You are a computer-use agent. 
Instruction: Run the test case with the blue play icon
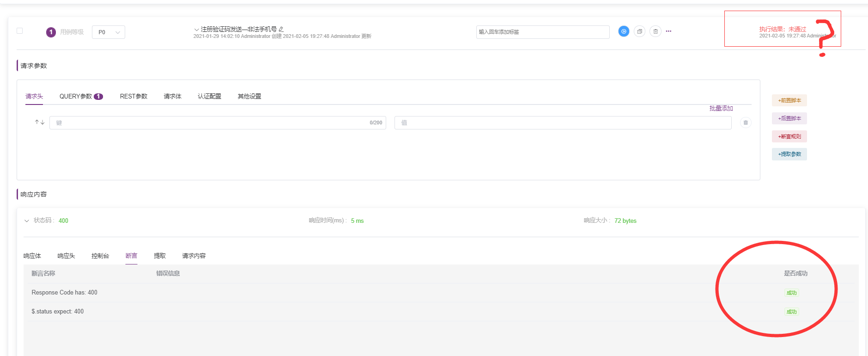624,31
